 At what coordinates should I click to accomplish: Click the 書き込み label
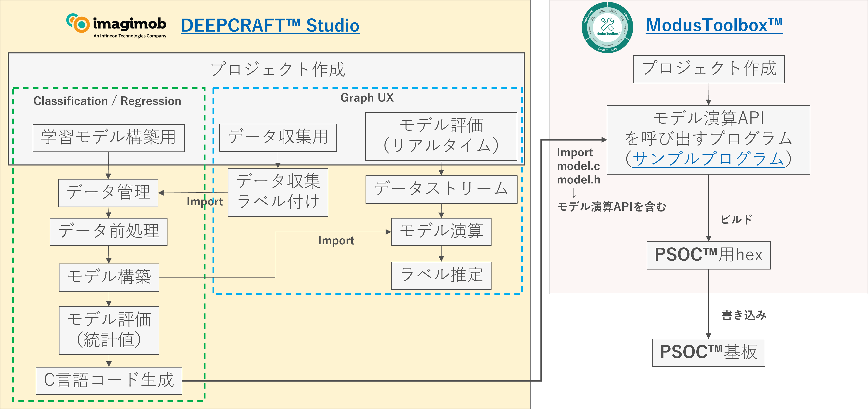pyautogui.click(x=744, y=315)
